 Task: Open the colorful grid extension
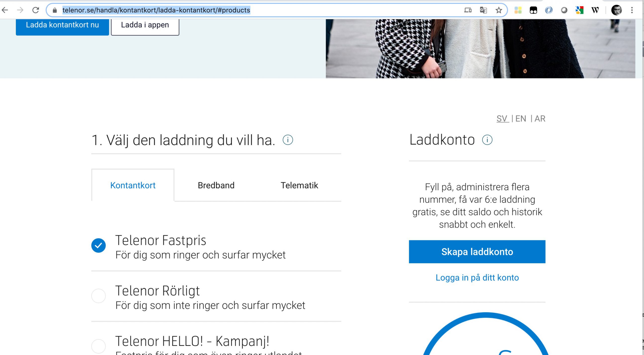click(518, 10)
